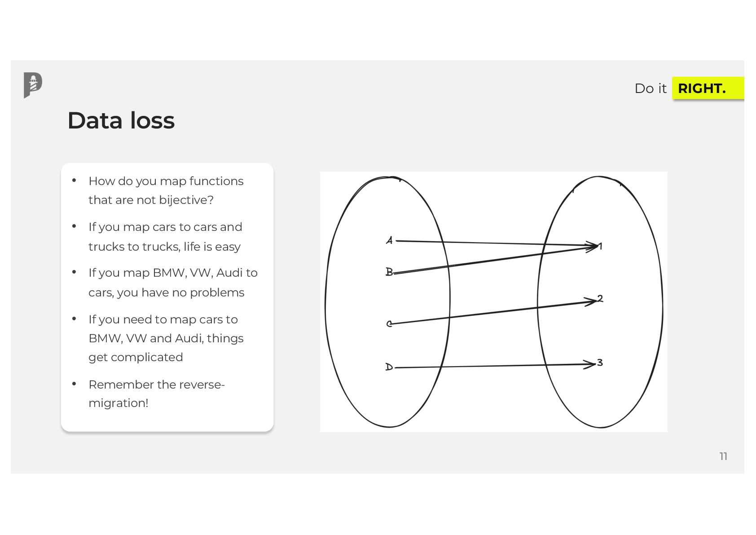This screenshot has height=535, width=756.
Task: Click the bullet about non-bijective functions
Action: pyautogui.click(x=166, y=190)
